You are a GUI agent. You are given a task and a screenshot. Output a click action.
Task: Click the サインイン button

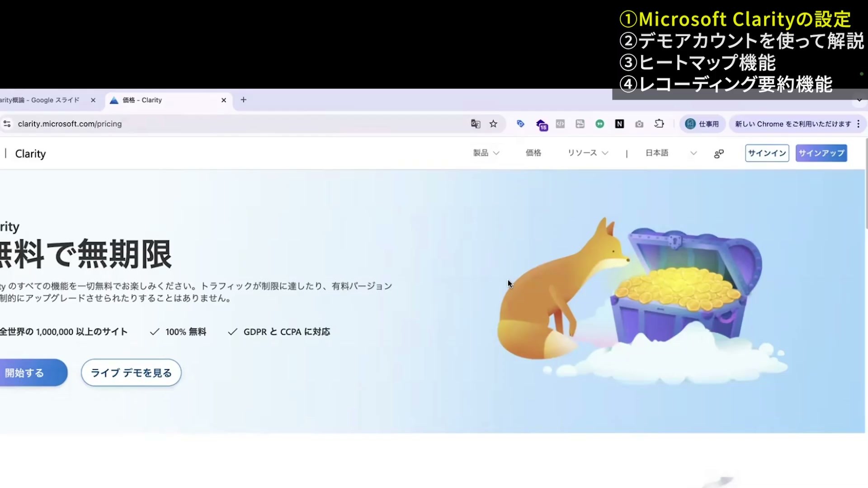[x=767, y=153]
